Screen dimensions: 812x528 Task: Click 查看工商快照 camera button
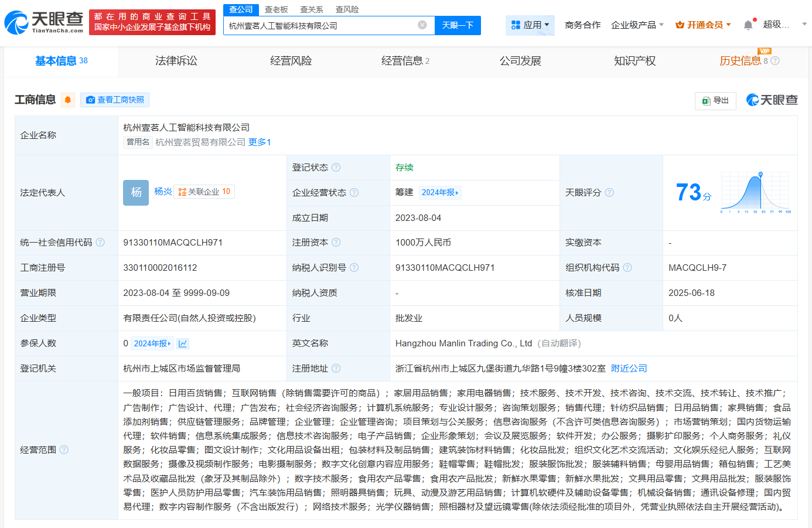[115, 100]
